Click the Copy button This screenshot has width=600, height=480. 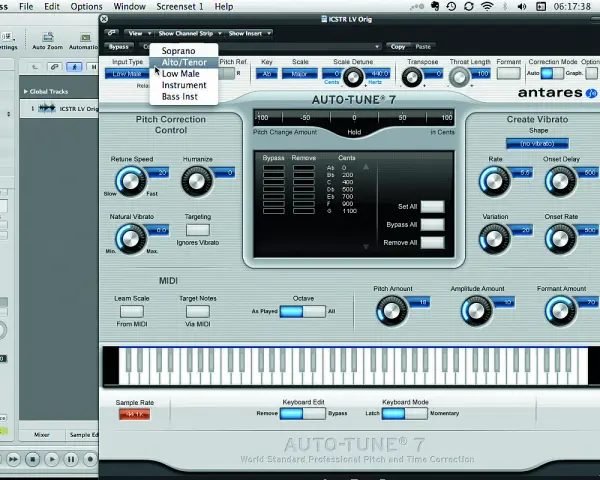398,47
